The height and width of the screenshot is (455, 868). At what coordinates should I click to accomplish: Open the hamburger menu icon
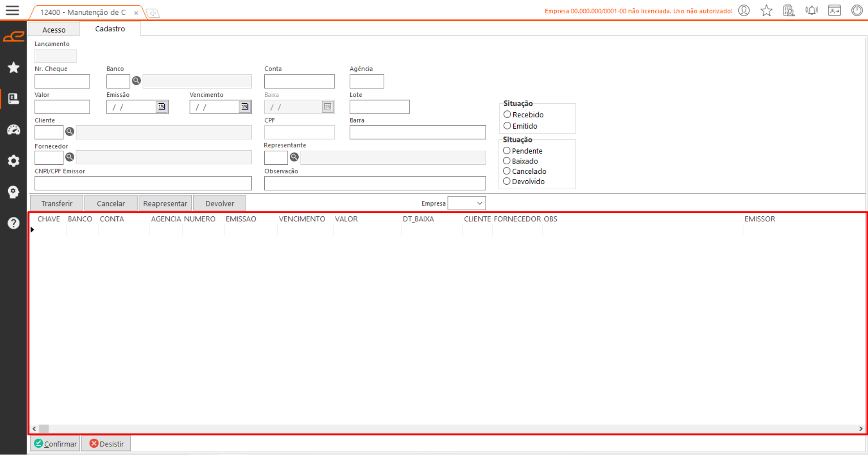(12, 10)
